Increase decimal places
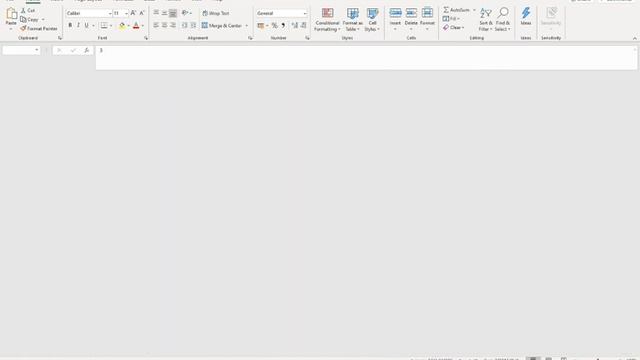 [x=295, y=25]
